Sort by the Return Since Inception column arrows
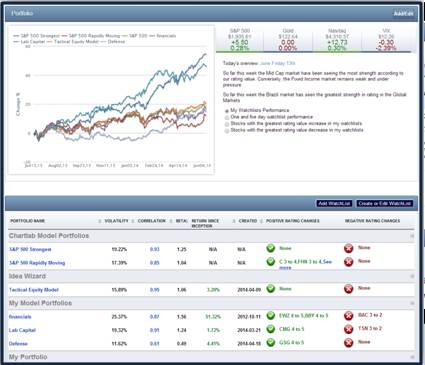 tap(234, 221)
